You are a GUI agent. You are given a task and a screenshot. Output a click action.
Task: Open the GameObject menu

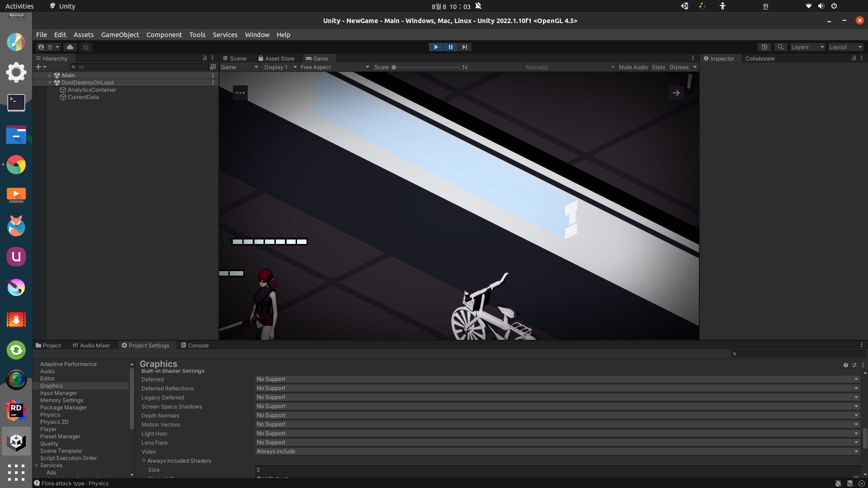[120, 35]
